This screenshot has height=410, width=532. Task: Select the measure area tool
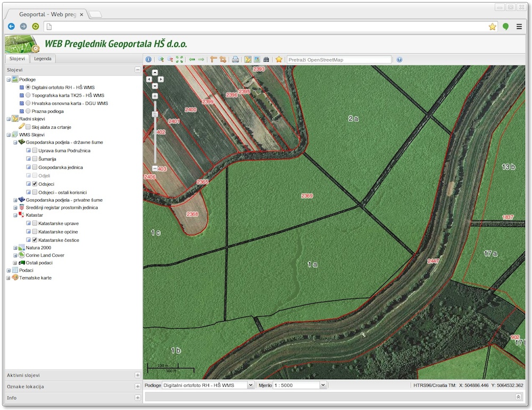tap(222, 60)
